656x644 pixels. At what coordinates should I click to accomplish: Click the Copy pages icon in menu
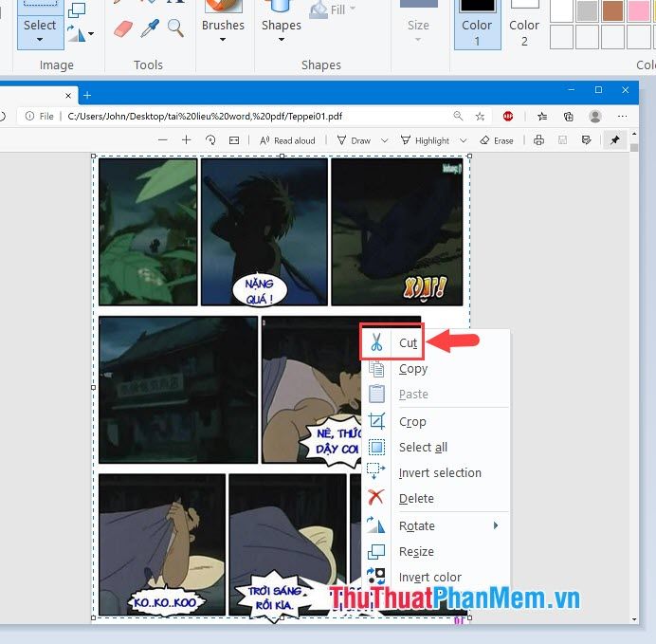[x=376, y=369]
